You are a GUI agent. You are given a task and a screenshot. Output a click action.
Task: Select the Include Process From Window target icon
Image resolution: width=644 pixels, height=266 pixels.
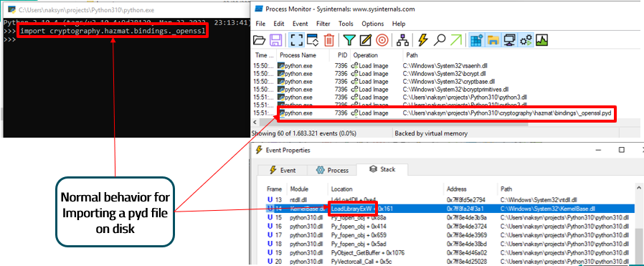[x=382, y=40]
